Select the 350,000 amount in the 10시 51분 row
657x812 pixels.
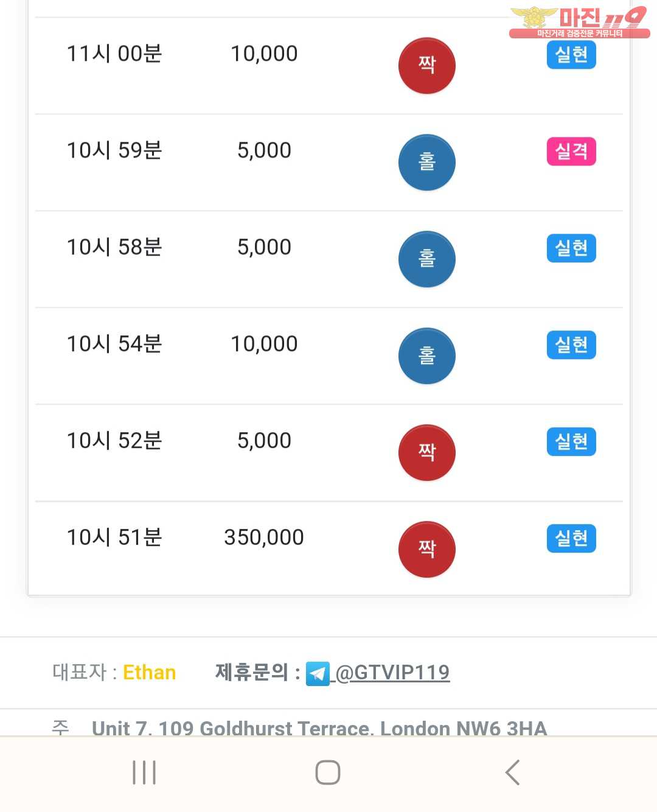point(264,537)
